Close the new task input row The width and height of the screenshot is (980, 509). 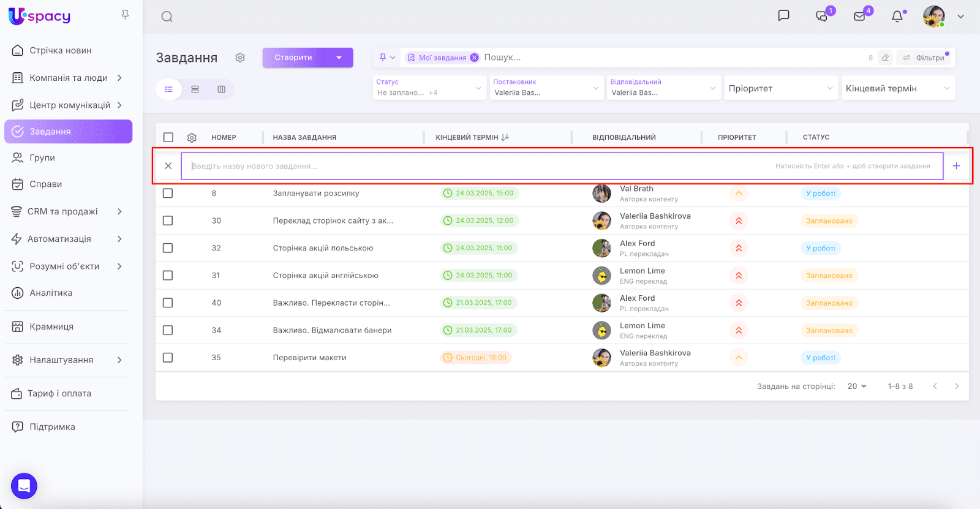(x=168, y=166)
